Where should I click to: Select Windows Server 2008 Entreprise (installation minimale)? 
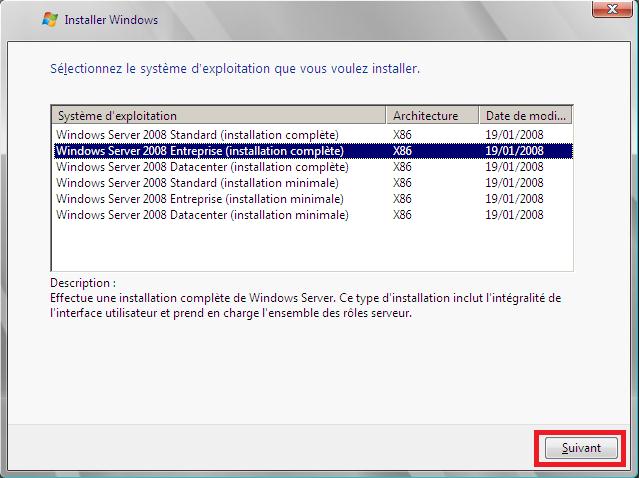[313, 199]
